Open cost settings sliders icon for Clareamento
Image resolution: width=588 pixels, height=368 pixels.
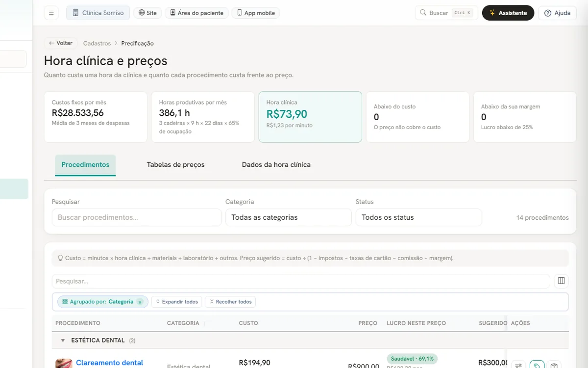click(518, 365)
